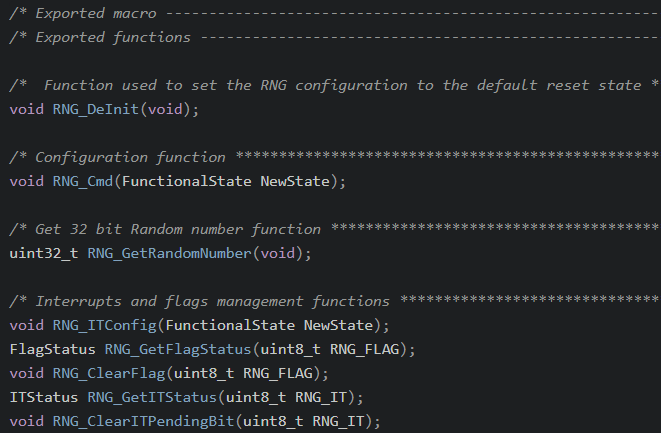The image size is (661, 433).
Task: Click FlagStatus return type text
Action: coord(52,350)
